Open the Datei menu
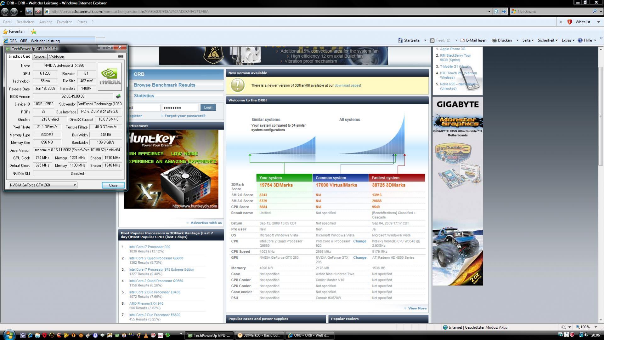Viewport: 644px width, 340px height. (x=7, y=22)
